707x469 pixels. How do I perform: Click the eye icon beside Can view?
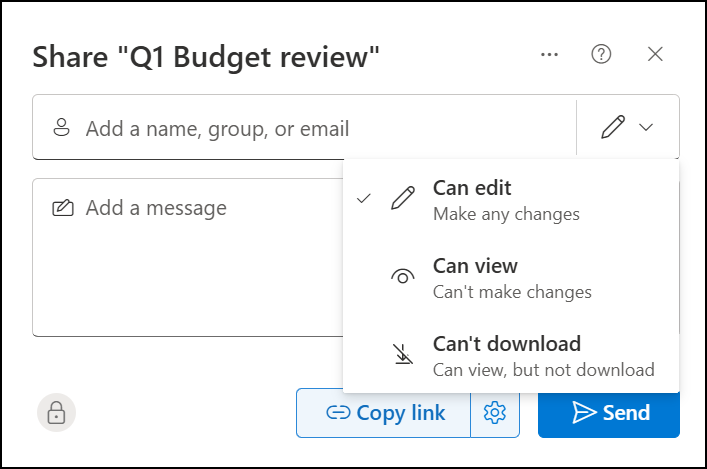(402, 278)
